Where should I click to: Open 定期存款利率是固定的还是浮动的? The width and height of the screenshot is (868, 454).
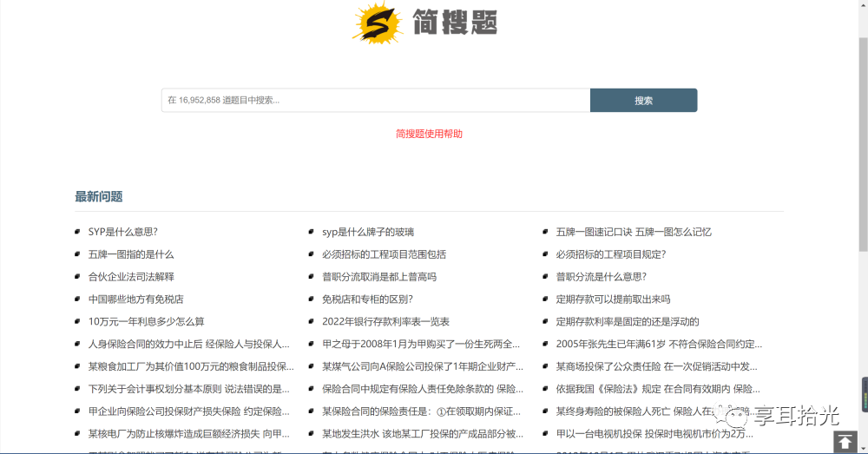[628, 322]
